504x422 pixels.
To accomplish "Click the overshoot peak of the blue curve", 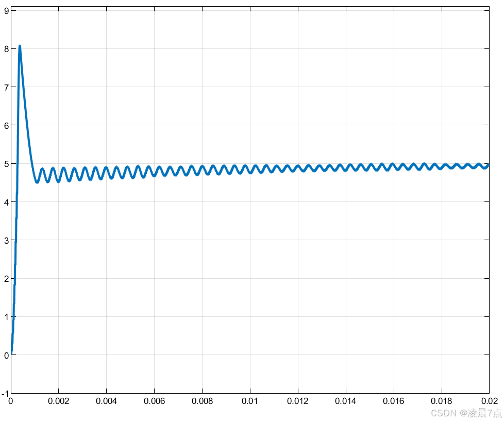I will point(20,46).
